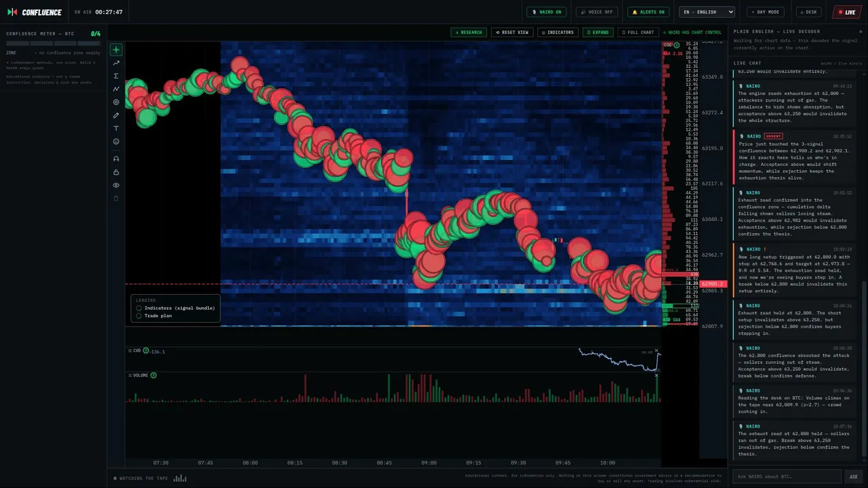868x488 pixels.
Task: Click the COB help icon
Action: 676,45
